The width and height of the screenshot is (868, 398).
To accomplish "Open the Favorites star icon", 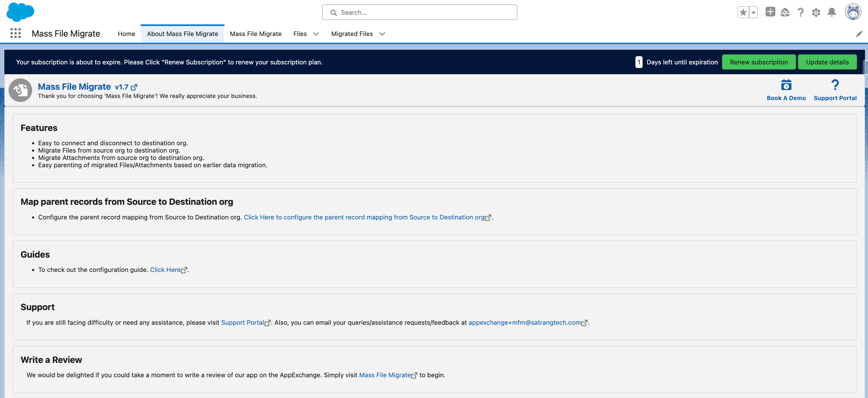I will [x=743, y=13].
